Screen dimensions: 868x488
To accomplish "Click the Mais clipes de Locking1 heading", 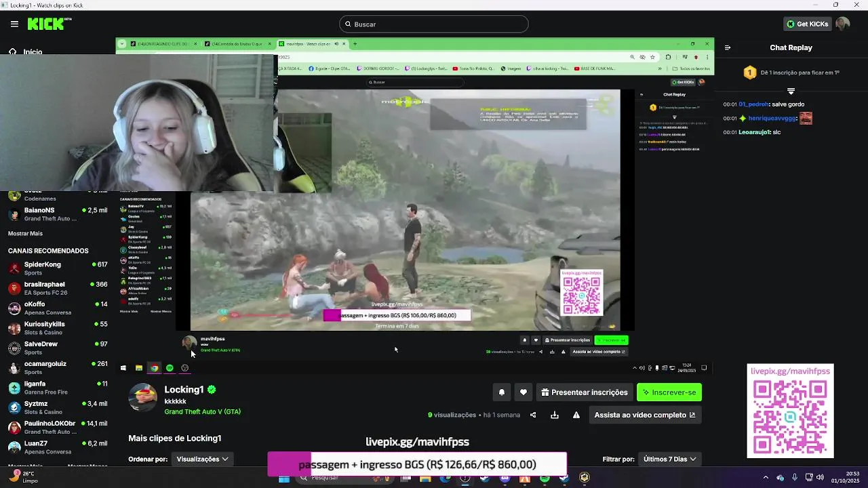I will coord(175,438).
